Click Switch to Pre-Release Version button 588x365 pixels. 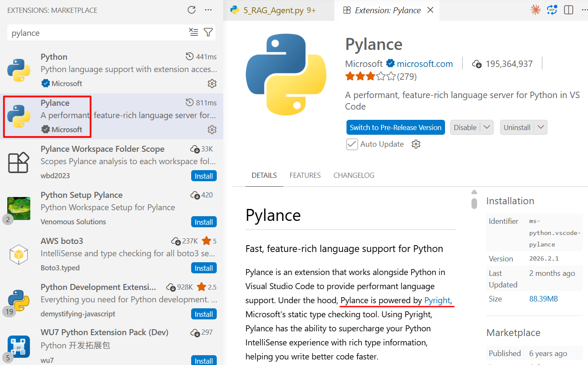tap(396, 127)
